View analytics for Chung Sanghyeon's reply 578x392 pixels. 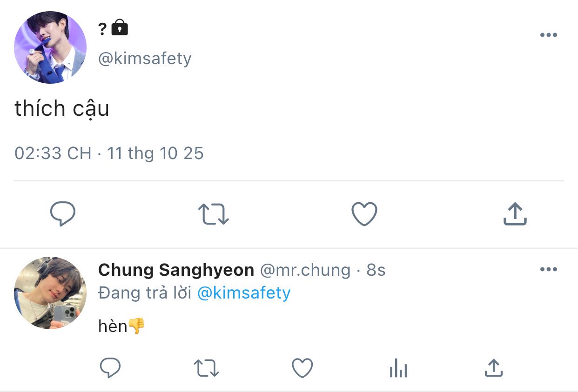(x=398, y=368)
